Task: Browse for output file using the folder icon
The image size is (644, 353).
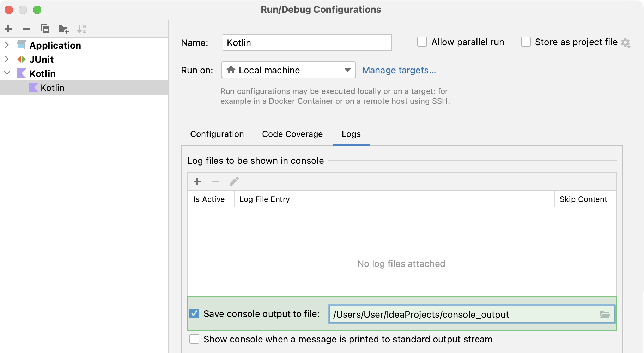Action: [x=606, y=314]
